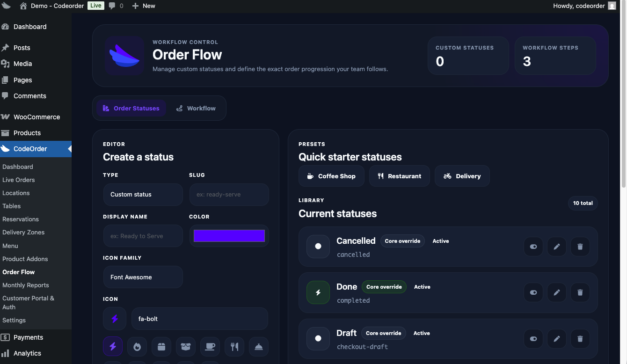Select the open box icon

point(186,347)
